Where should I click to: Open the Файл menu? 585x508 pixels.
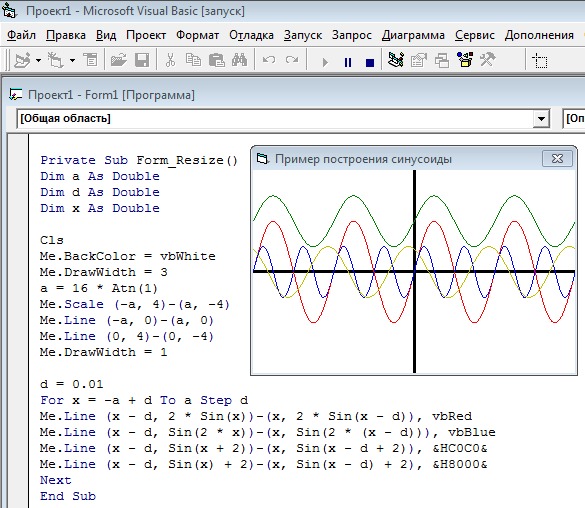coord(21,35)
